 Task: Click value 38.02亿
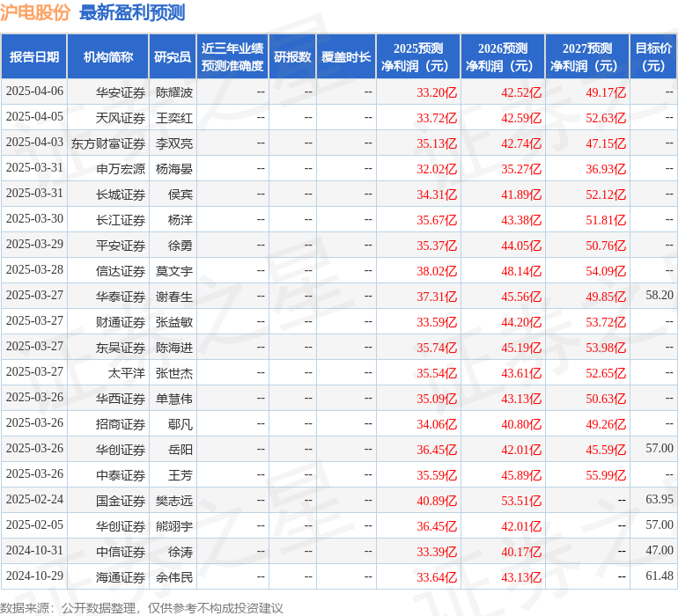[x=437, y=271]
